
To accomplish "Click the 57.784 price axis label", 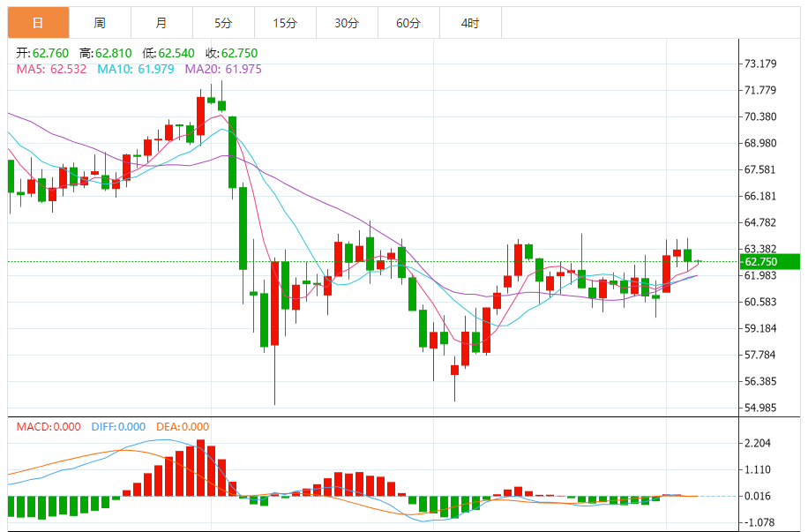I will click(x=760, y=356).
